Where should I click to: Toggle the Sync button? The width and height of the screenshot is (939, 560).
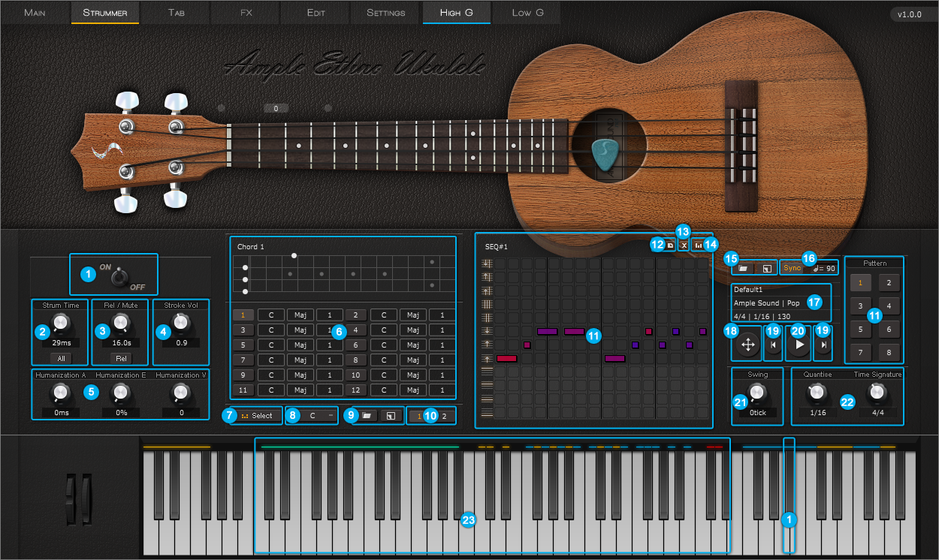791,268
